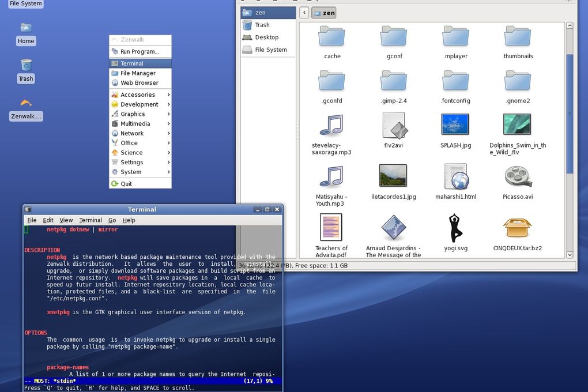Click the OPTIONS heading in the terminal

pyautogui.click(x=36, y=333)
